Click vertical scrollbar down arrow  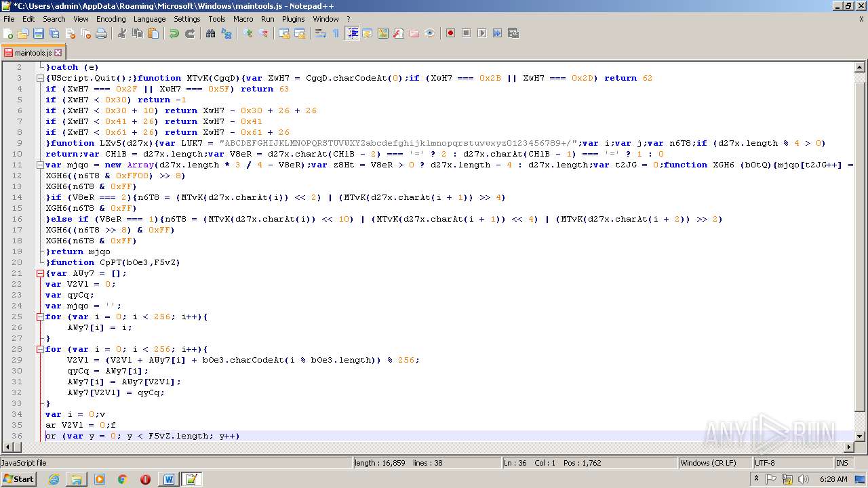coord(859,436)
